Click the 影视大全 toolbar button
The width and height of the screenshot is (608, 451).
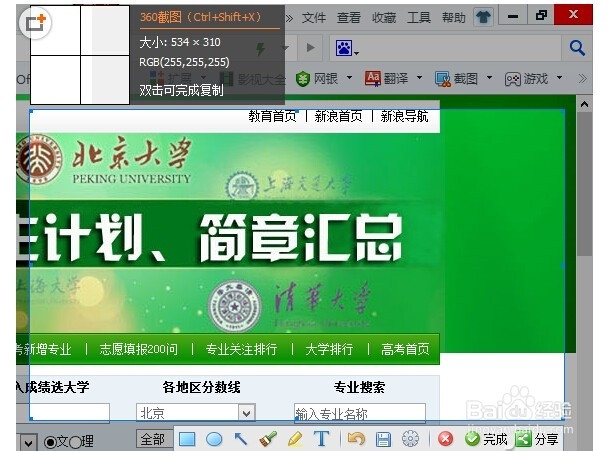click(x=254, y=79)
